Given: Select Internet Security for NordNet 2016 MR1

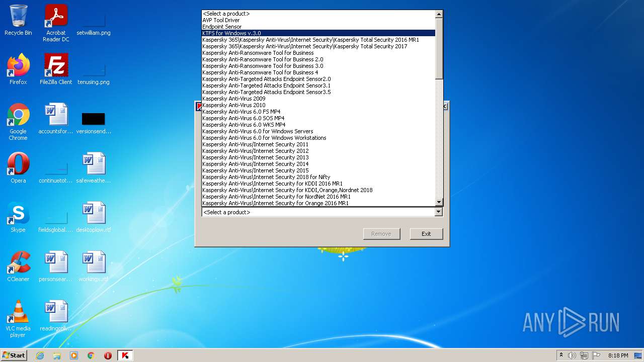Looking at the screenshot, I should 318,197.
